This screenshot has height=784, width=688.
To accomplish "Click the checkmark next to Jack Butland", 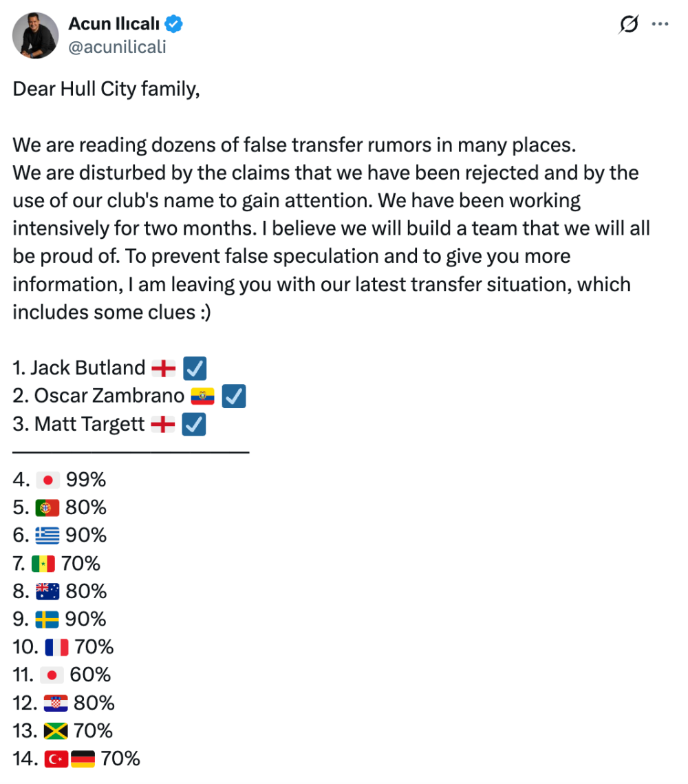I will 195,368.
